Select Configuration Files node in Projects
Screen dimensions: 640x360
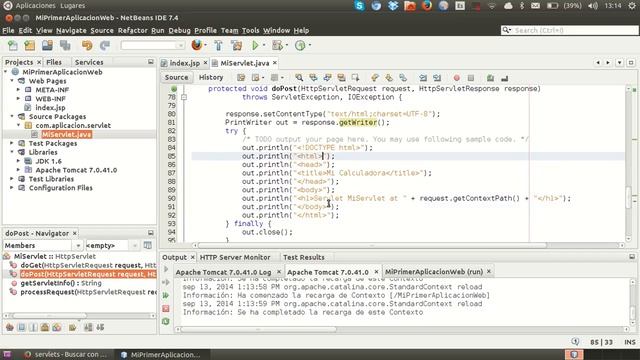point(60,188)
